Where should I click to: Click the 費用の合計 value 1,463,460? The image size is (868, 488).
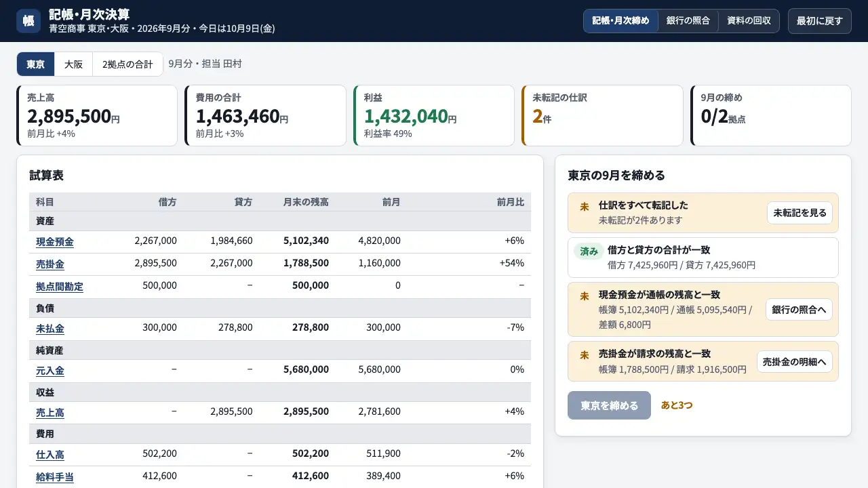coord(237,117)
